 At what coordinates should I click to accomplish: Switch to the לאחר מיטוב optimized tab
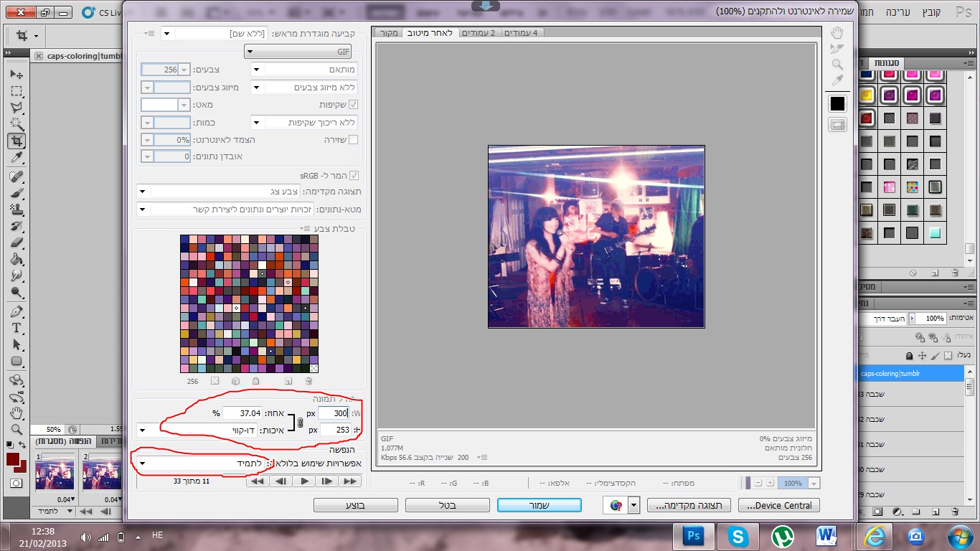pos(430,33)
